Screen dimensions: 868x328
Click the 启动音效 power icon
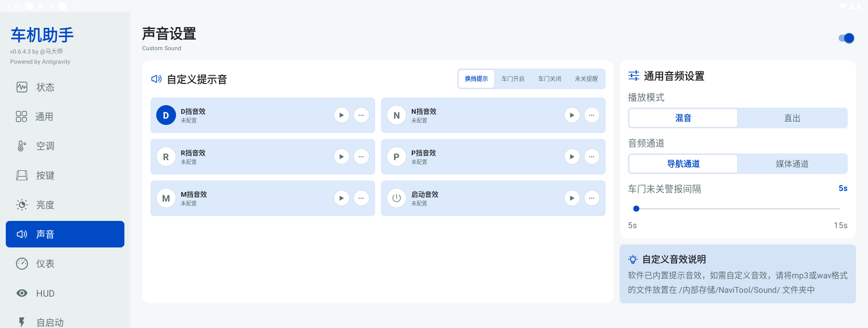[x=396, y=198]
